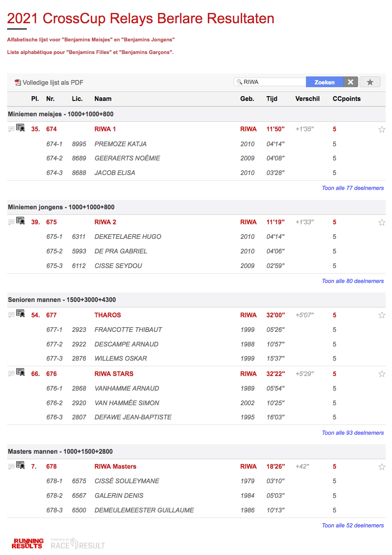392x555 pixels.
Task: Show favorites with the star button
Action: 370,82
